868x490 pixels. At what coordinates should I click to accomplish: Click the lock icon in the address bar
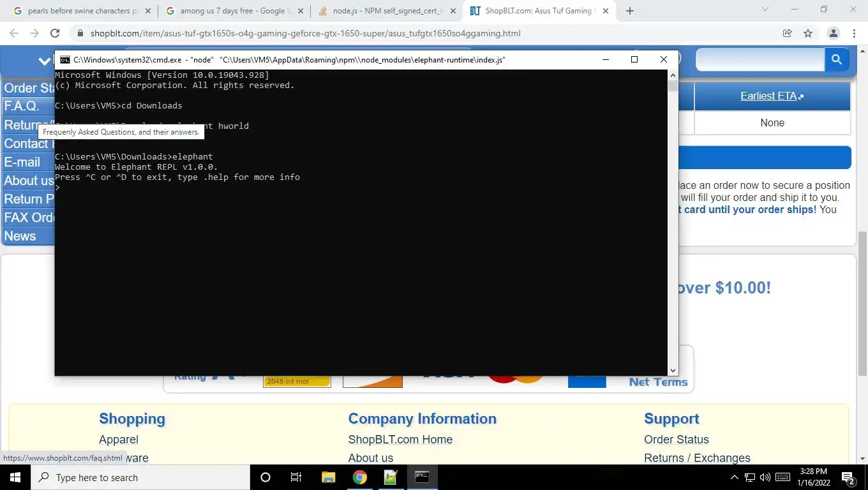(x=80, y=33)
